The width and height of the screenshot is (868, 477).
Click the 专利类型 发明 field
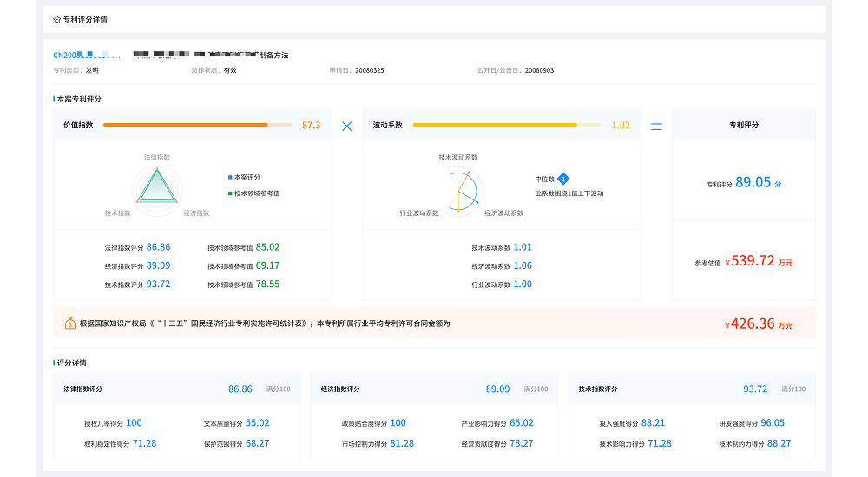coord(76,70)
